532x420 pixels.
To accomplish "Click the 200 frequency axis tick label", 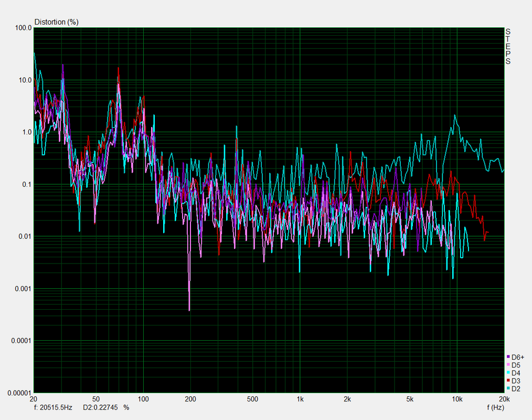I will point(190,400).
